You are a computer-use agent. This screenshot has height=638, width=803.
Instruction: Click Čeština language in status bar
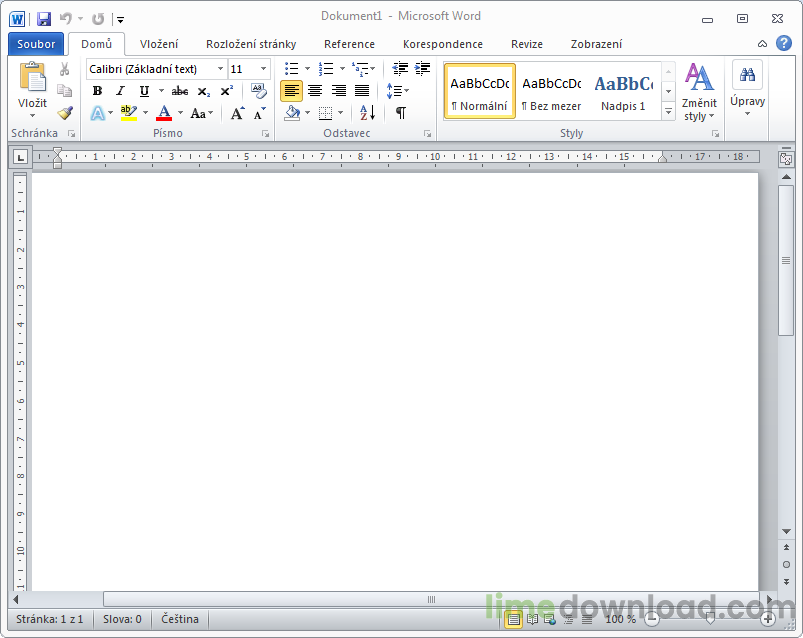point(180,619)
